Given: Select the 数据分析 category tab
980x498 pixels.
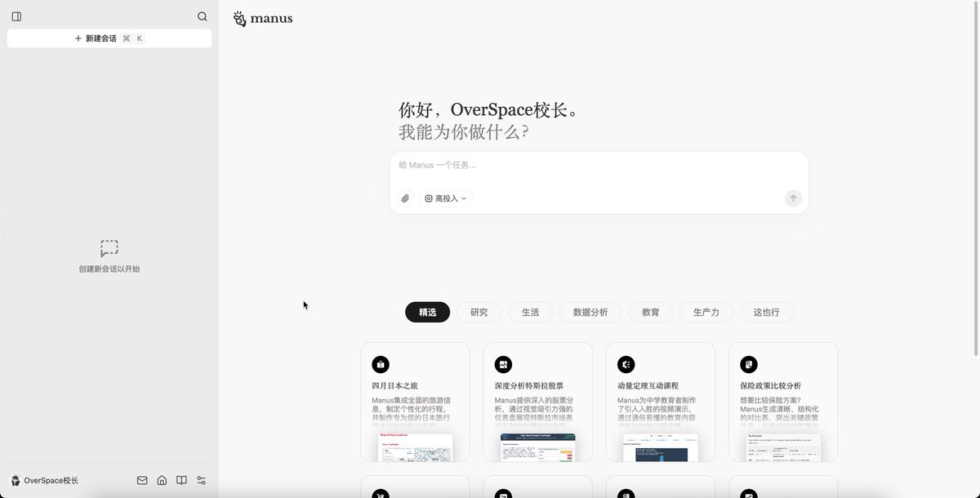Looking at the screenshot, I should (x=590, y=312).
